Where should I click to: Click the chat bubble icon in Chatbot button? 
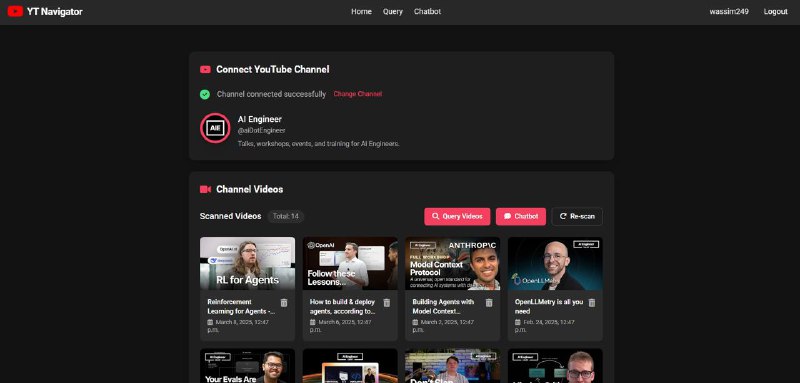click(x=508, y=216)
